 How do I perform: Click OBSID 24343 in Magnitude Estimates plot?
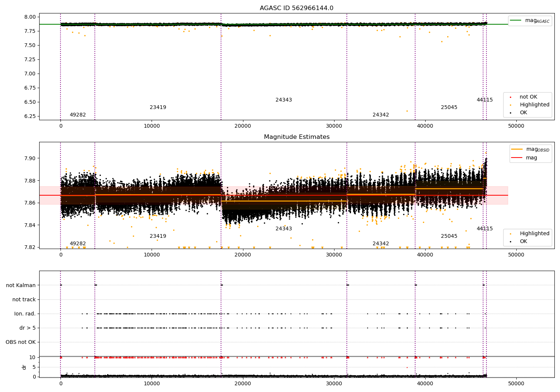[284, 228]
